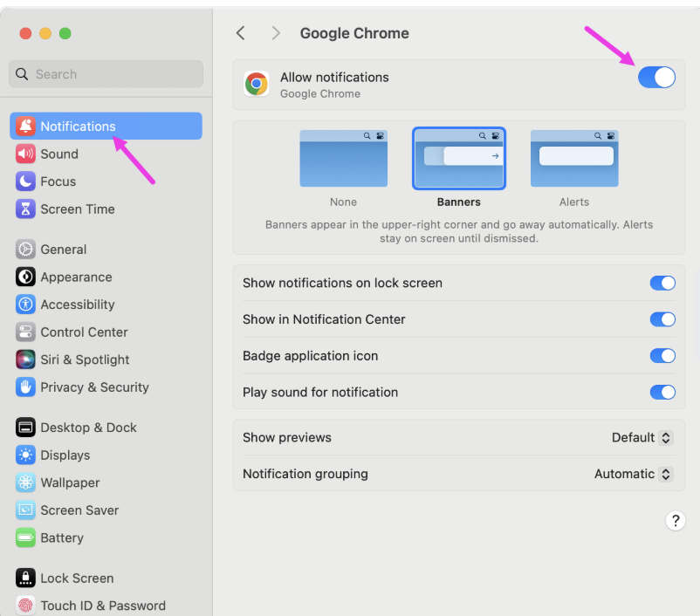Click the Focus moon icon

pyautogui.click(x=25, y=181)
